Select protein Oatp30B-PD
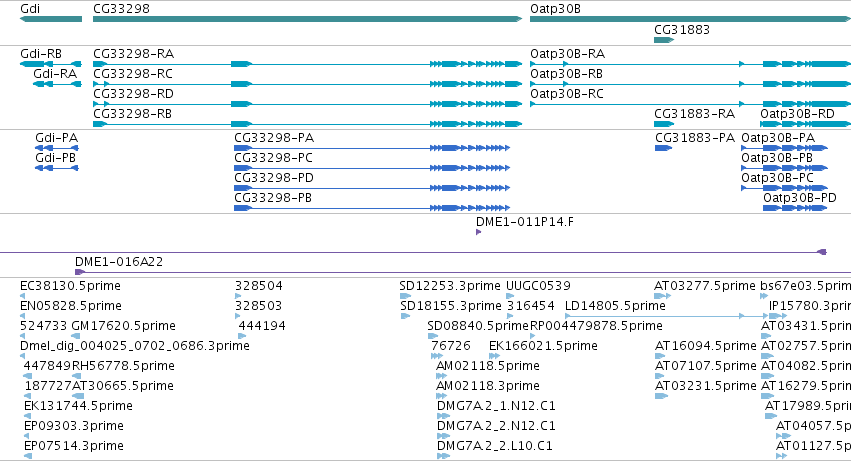Image resolution: width=851 pixels, height=461 pixels. (799, 198)
